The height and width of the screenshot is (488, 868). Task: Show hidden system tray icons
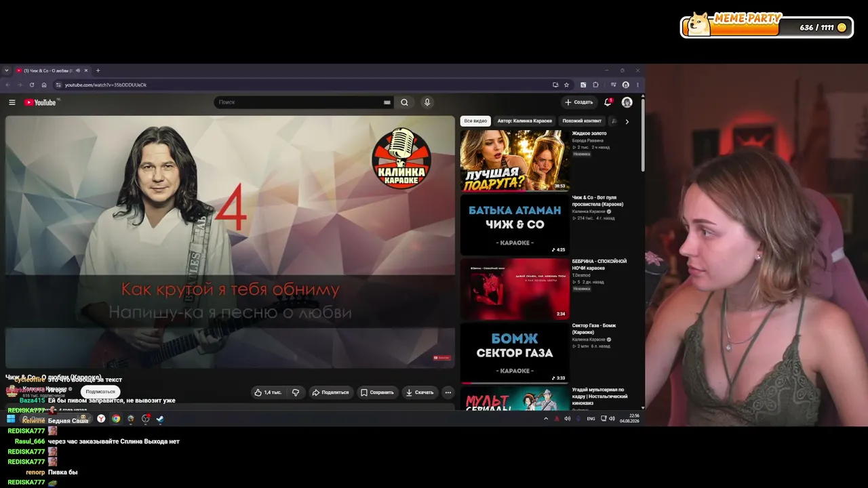pos(546,419)
